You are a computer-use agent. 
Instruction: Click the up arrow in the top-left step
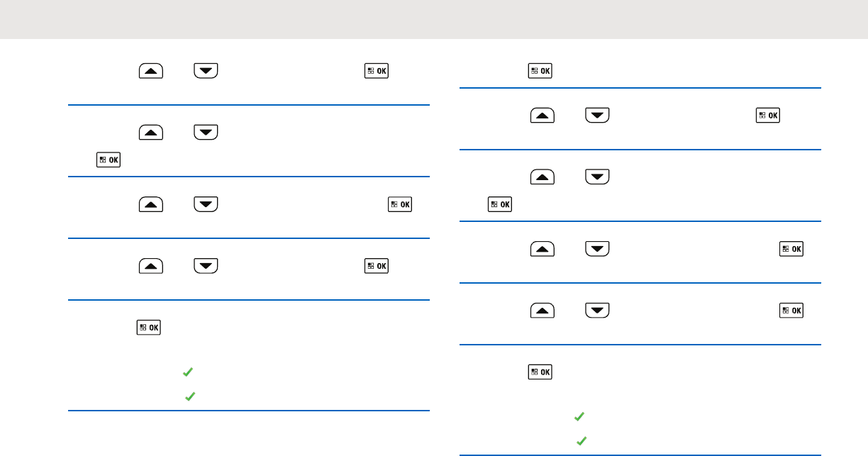pyautogui.click(x=151, y=70)
